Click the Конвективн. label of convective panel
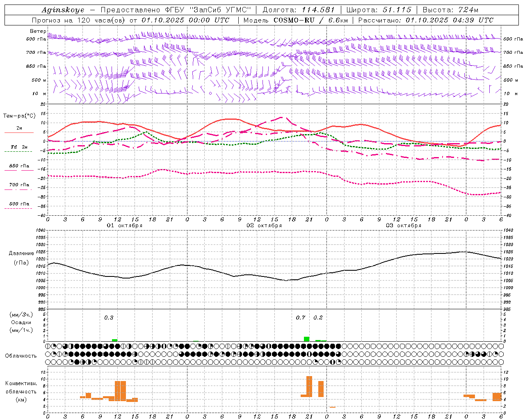Screen dimensions: 525x420 point(21,383)
